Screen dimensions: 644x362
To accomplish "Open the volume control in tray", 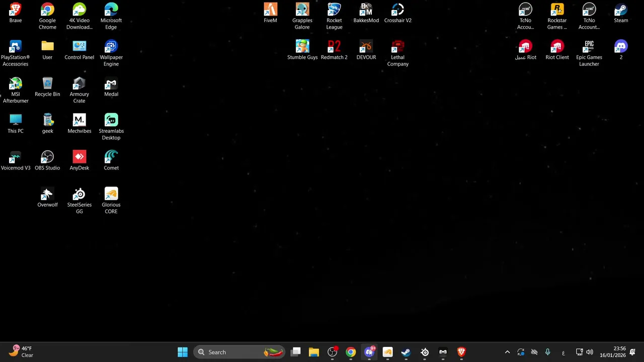I will click(589, 352).
